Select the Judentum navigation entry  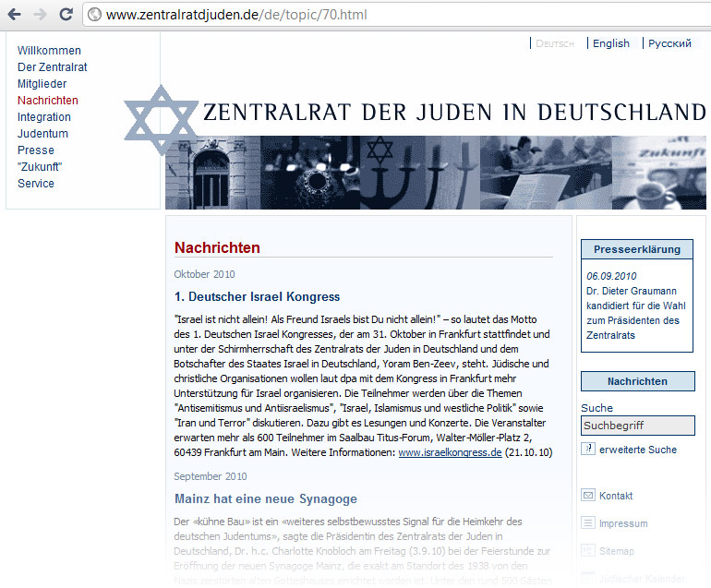[42, 134]
